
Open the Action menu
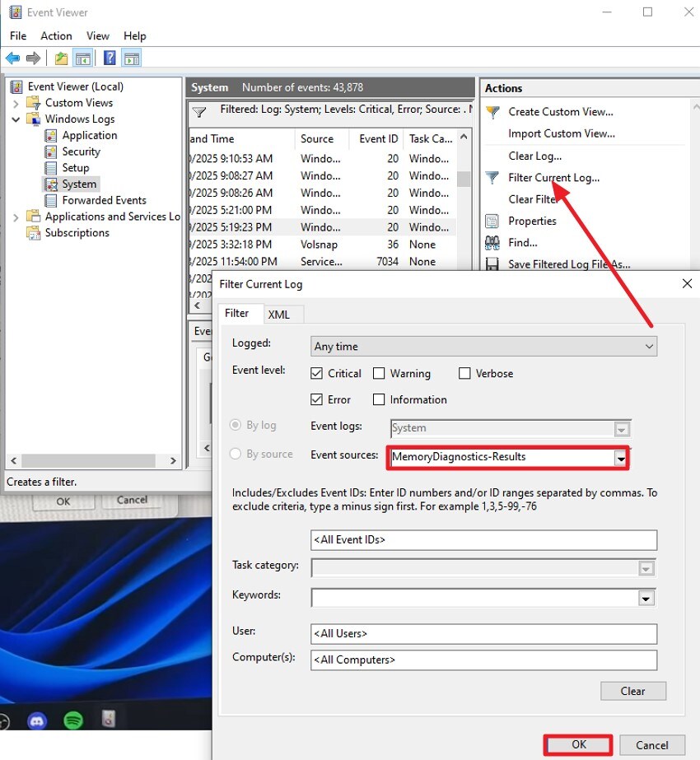click(x=56, y=35)
